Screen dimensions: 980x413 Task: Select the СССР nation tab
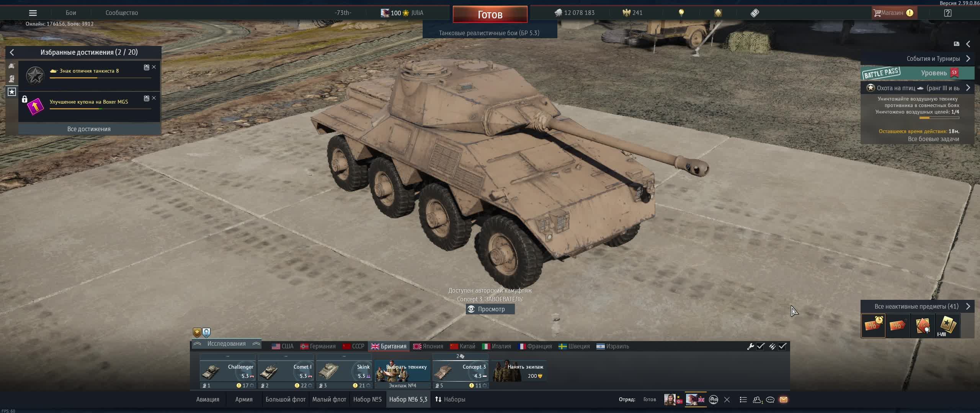[353, 346]
